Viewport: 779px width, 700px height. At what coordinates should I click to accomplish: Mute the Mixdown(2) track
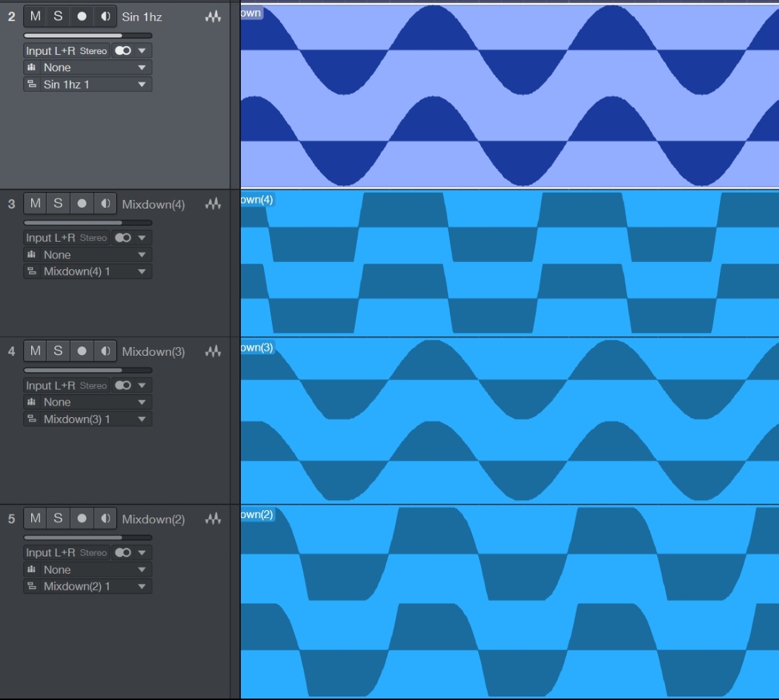point(35,518)
